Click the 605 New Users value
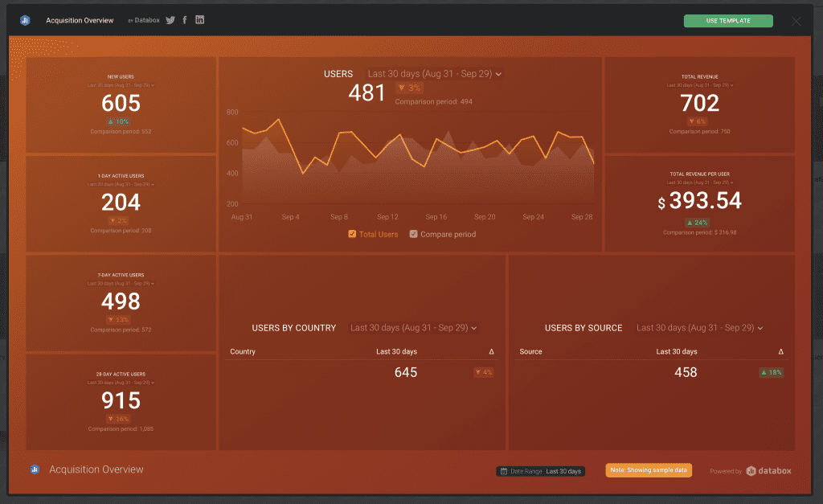This screenshot has height=504, width=823. click(121, 103)
